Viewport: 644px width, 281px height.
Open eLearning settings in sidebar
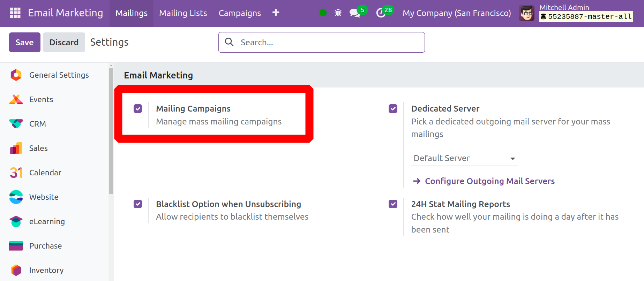click(x=47, y=221)
